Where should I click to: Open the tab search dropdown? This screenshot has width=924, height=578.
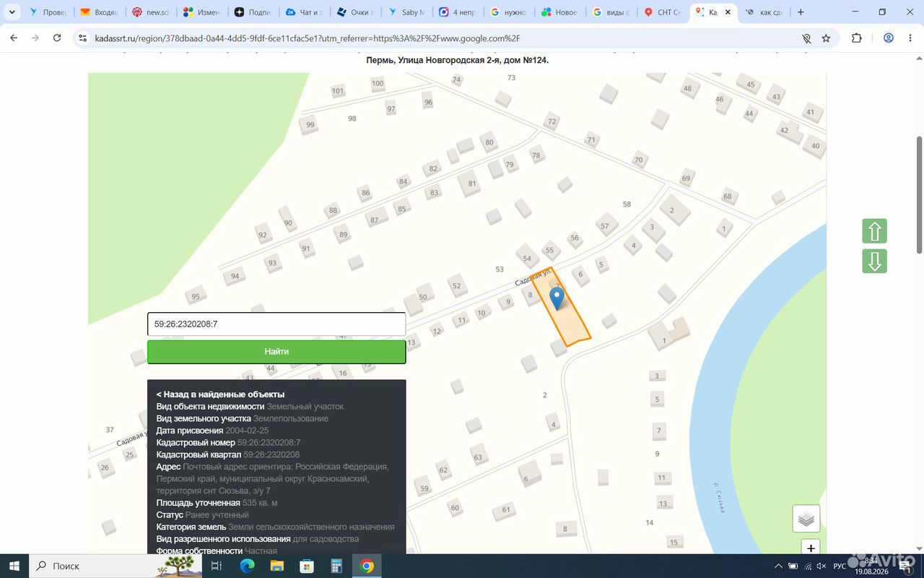pyautogui.click(x=12, y=12)
